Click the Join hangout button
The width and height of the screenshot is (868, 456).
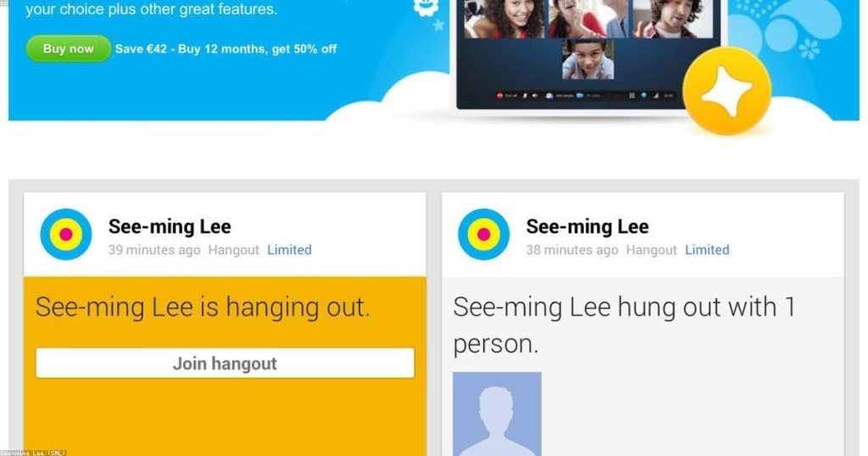[225, 363]
